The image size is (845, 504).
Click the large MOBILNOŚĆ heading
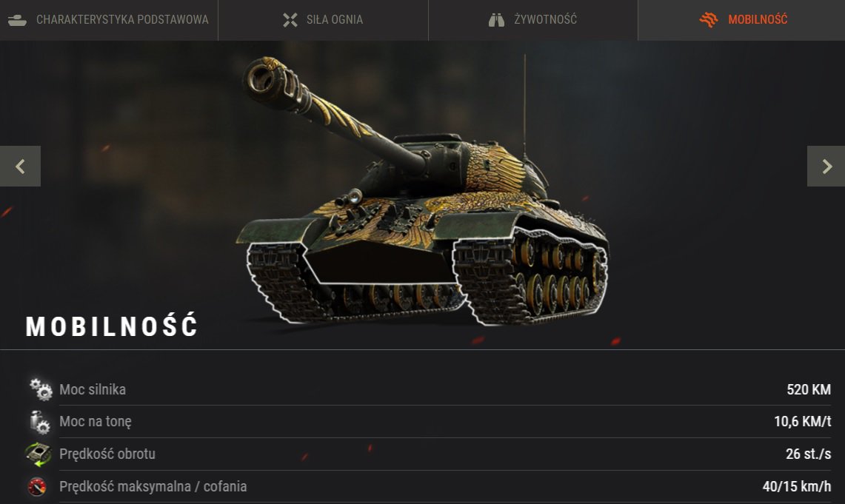112,326
